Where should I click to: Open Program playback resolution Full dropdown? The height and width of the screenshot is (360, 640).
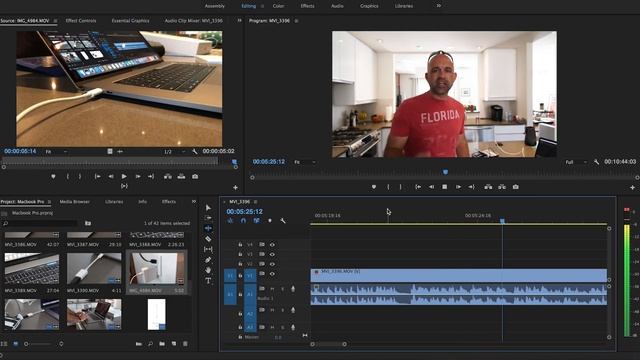tap(576, 162)
